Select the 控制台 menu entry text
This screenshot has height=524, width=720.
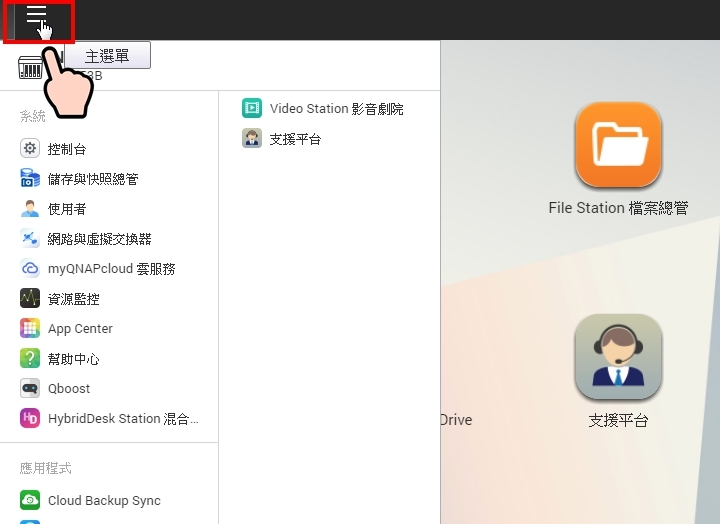67,149
